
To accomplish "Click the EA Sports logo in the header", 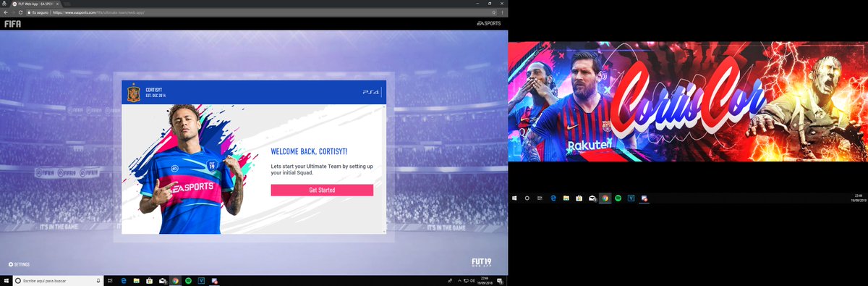I will click(490, 24).
